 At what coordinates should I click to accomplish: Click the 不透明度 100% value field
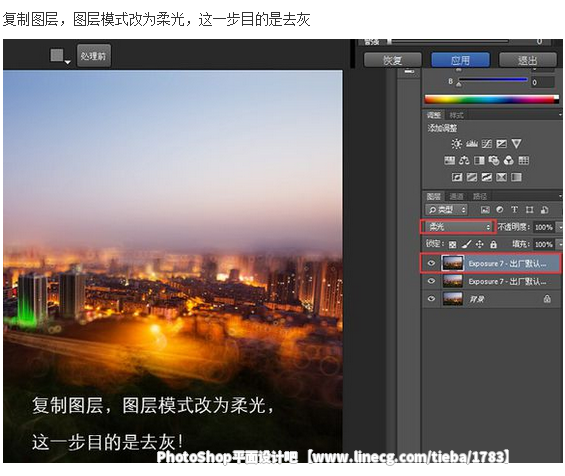tap(544, 227)
